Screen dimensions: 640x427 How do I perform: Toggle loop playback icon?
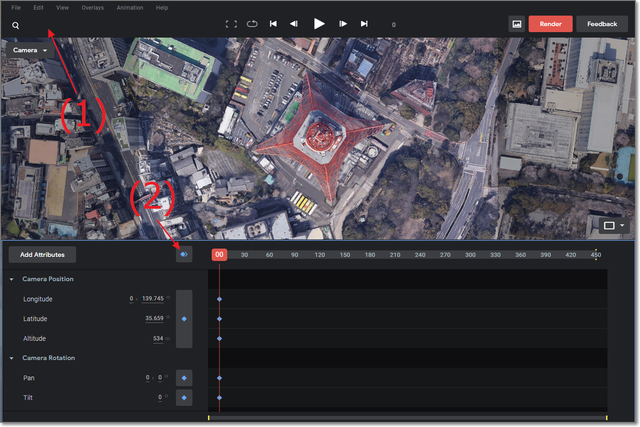tap(251, 23)
